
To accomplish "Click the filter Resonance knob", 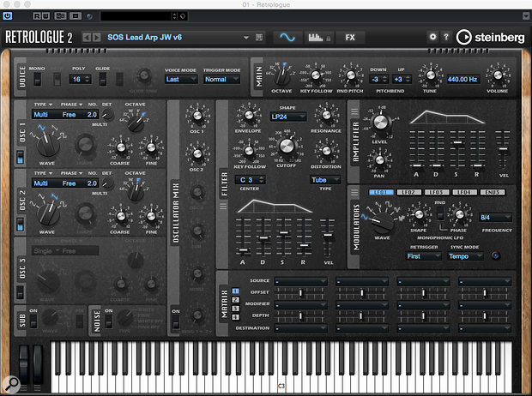I will 326,115.
